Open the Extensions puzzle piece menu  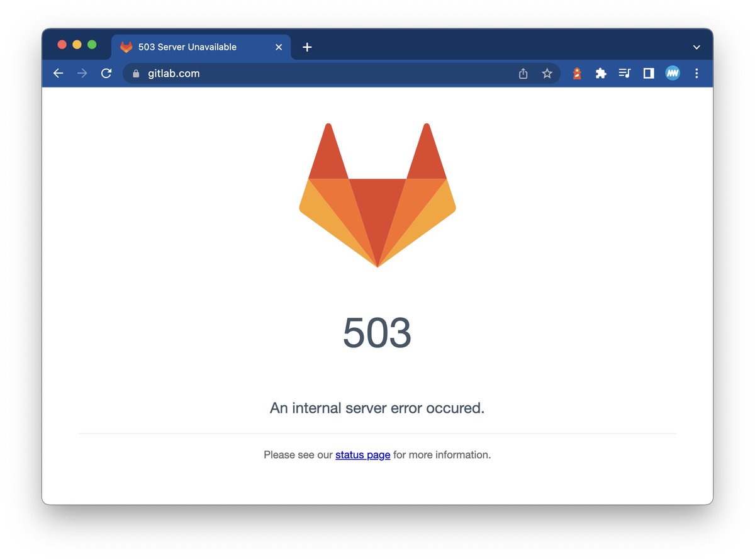(x=601, y=74)
